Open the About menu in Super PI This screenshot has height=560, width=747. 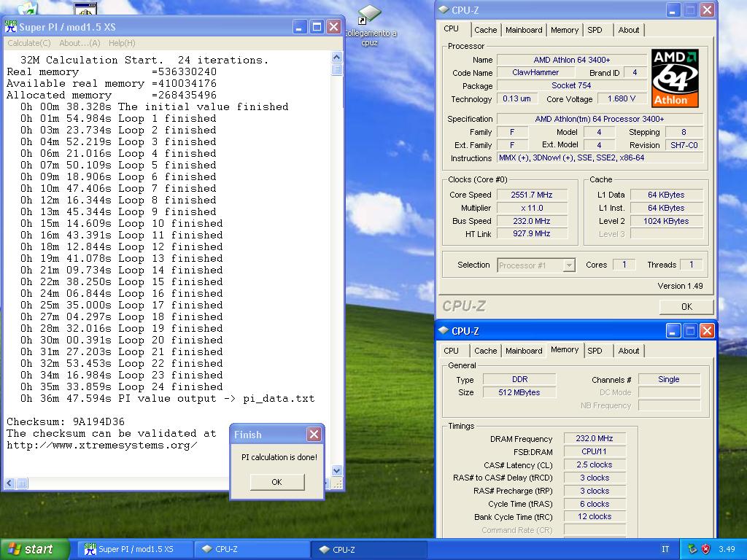[x=80, y=43]
